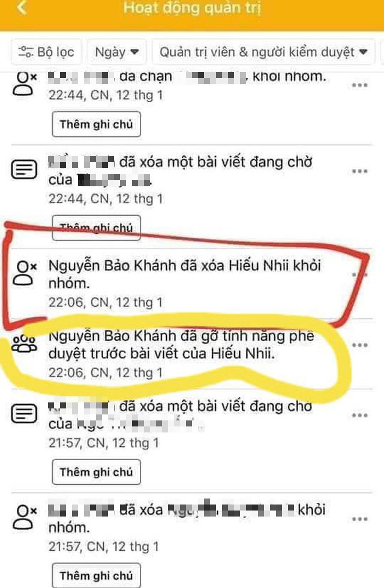
Task: Click the bottom Thêm ghi chú button
Action: pyautogui.click(x=96, y=575)
